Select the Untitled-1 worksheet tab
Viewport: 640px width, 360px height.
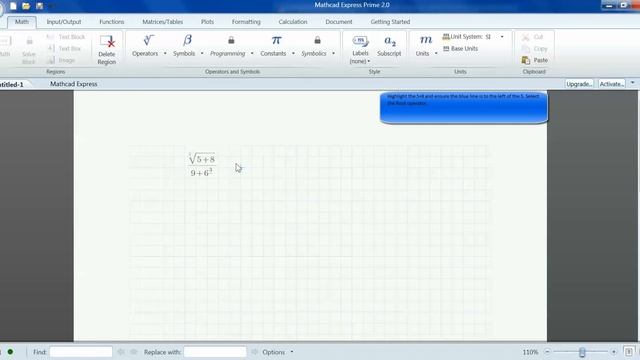click(x=12, y=84)
